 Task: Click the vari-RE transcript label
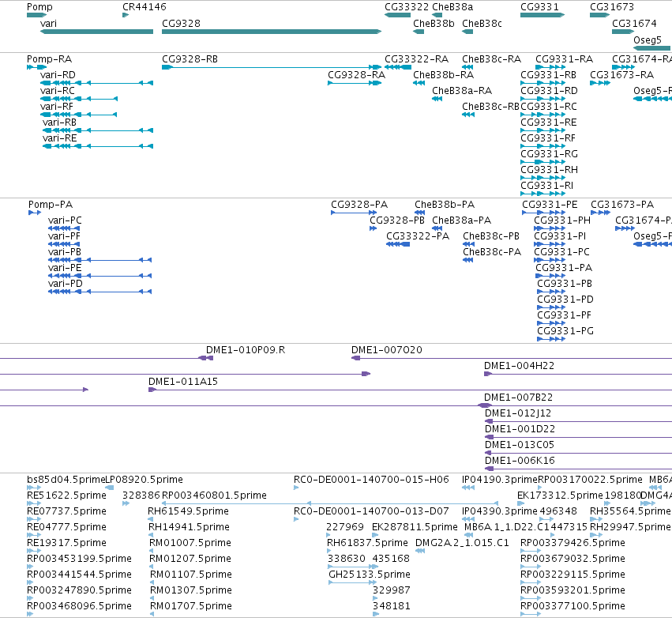tap(60, 138)
